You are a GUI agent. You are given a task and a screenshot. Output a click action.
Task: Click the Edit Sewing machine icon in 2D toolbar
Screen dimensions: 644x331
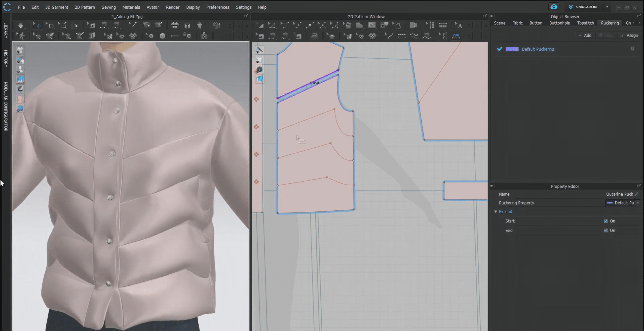click(260, 36)
